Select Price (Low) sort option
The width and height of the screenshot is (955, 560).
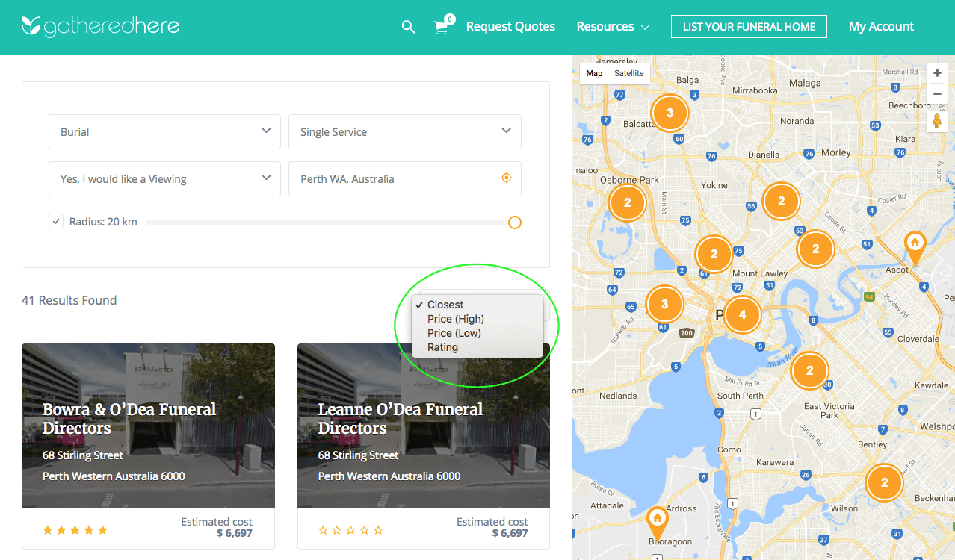click(x=477, y=333)
